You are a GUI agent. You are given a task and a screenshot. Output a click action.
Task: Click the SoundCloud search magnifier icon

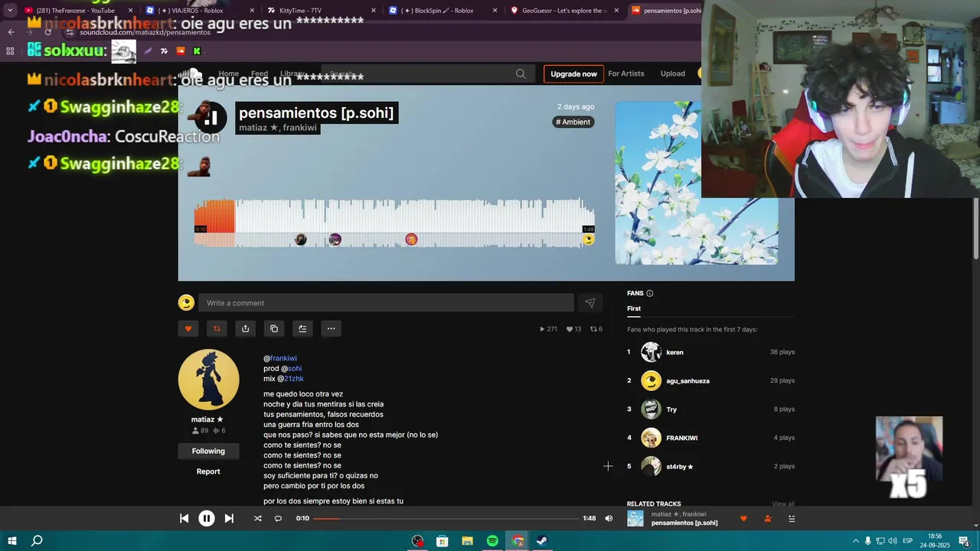click(521, 73)
